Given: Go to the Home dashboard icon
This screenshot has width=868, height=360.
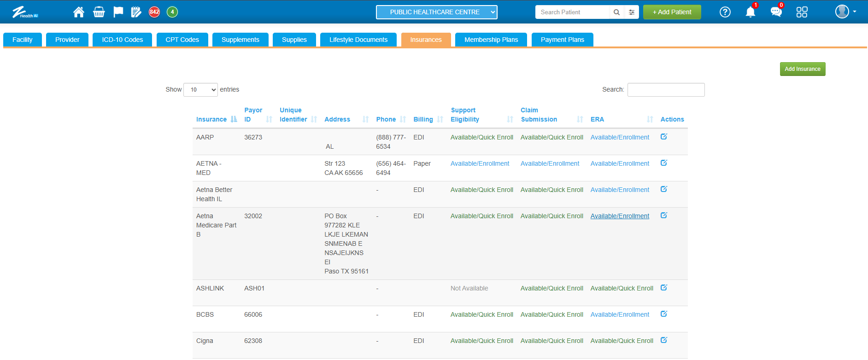Looking at the screenshot, I should tap(79, 12).
